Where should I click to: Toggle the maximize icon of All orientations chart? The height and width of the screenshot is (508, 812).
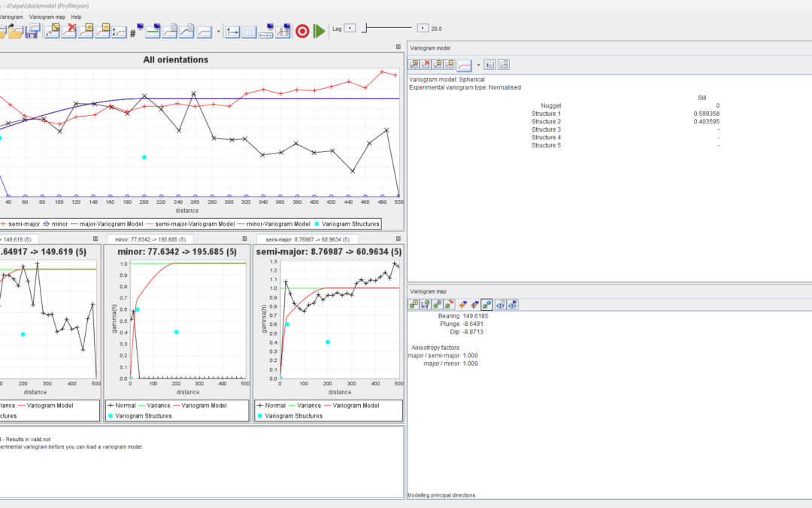398,47
